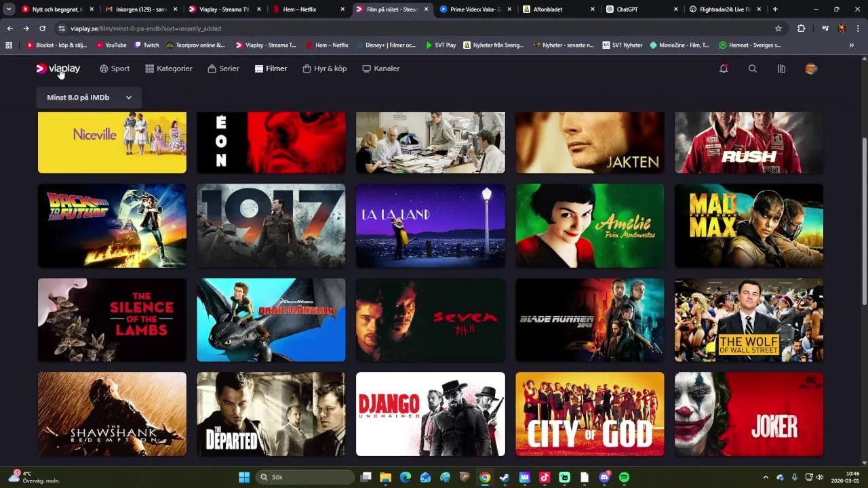Open the MovieZine bookmark
This screenshot has height=488, width=868.
click(x=679, y=45)
